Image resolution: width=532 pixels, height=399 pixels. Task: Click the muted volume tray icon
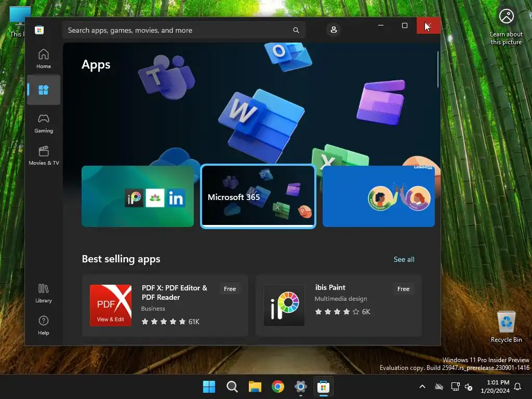tap(469, 387)
